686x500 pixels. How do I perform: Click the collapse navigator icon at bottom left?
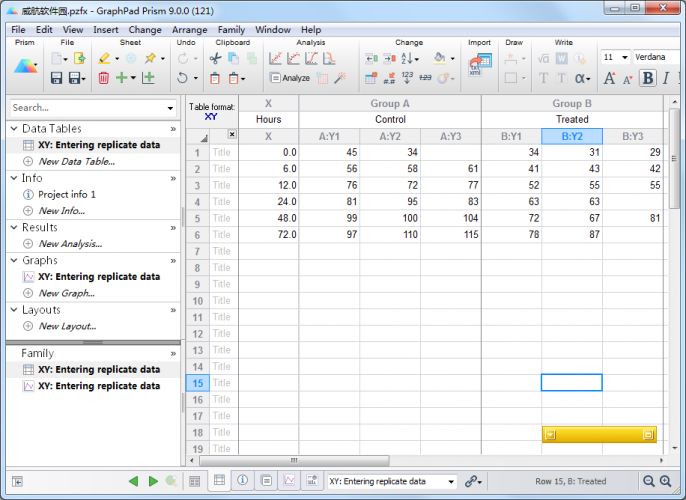[x=18, y=482]
